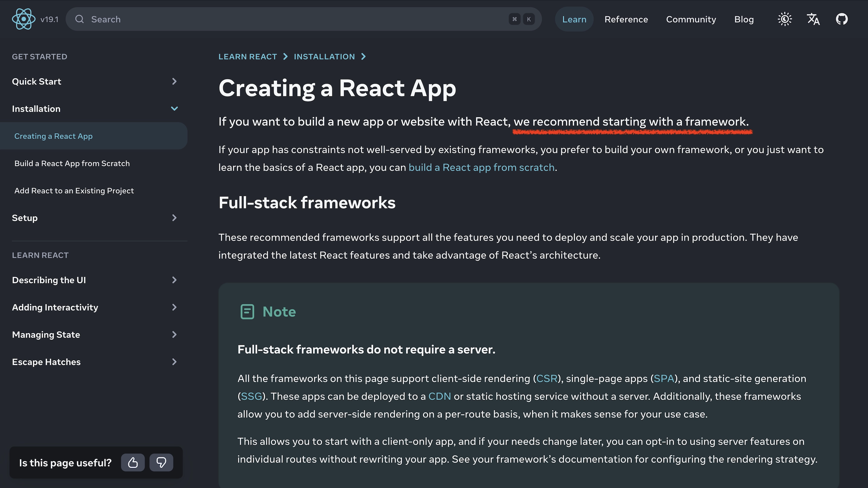Open the CSR link in note
The width and height of the screenshot is (868, 488).
tap(547, 379)
